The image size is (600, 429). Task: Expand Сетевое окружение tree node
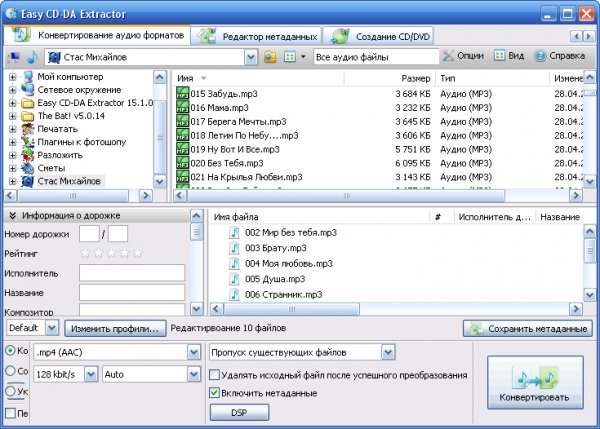pos(13,90)
